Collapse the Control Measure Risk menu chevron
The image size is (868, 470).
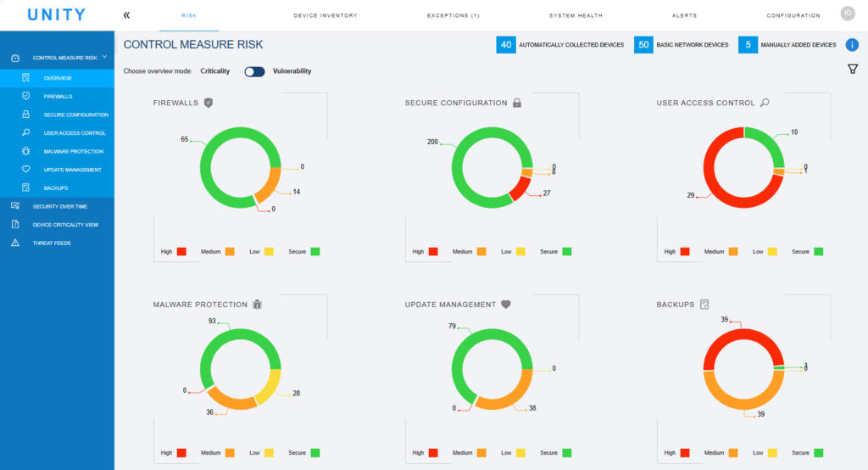(104, 57)
